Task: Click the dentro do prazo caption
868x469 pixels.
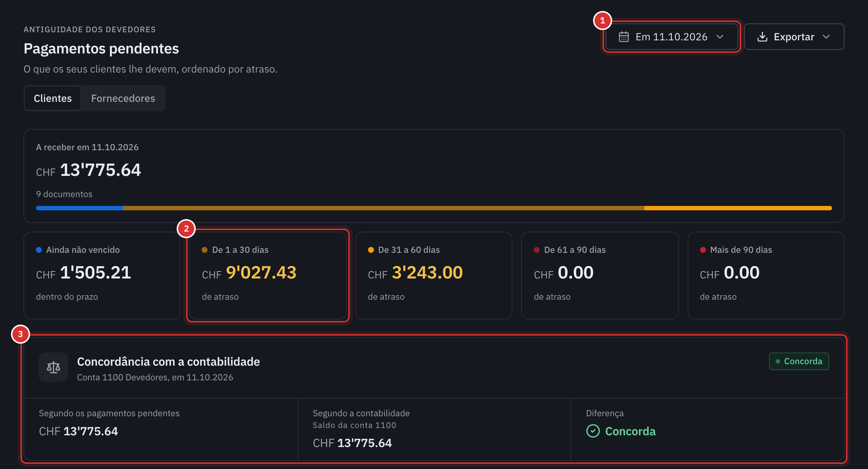Action: (67, 297)
